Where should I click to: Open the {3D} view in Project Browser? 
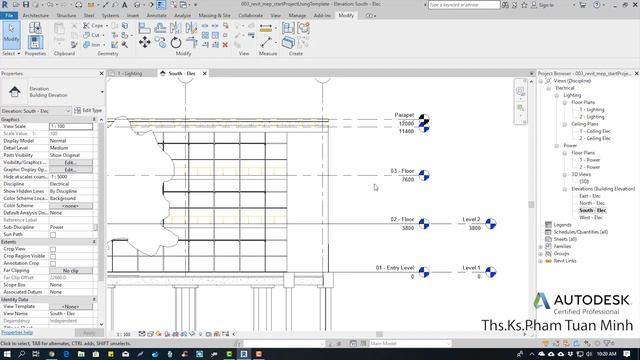click(x=584, y=182)
